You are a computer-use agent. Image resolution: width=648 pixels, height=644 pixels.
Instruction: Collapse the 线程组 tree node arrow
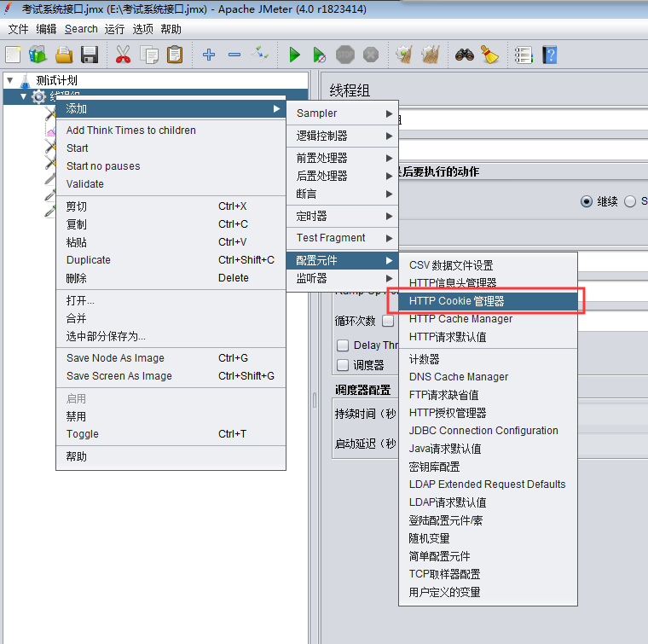24,96
